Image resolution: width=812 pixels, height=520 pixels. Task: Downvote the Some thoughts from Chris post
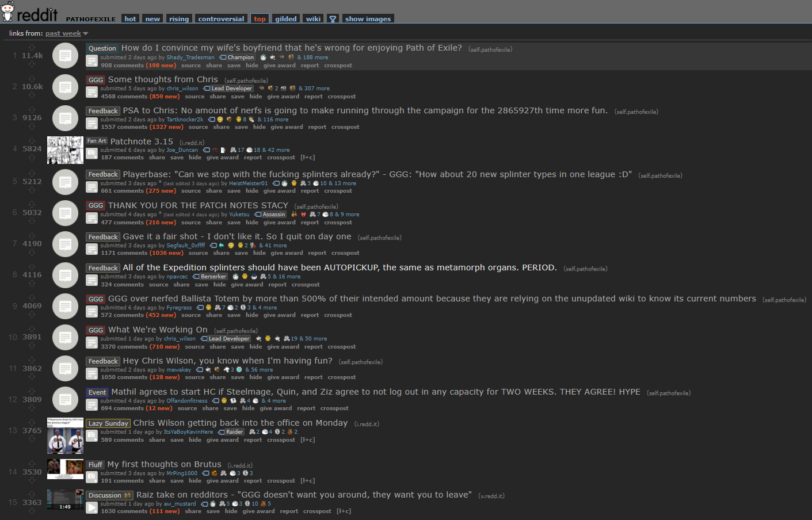click(x=32, y=95)
